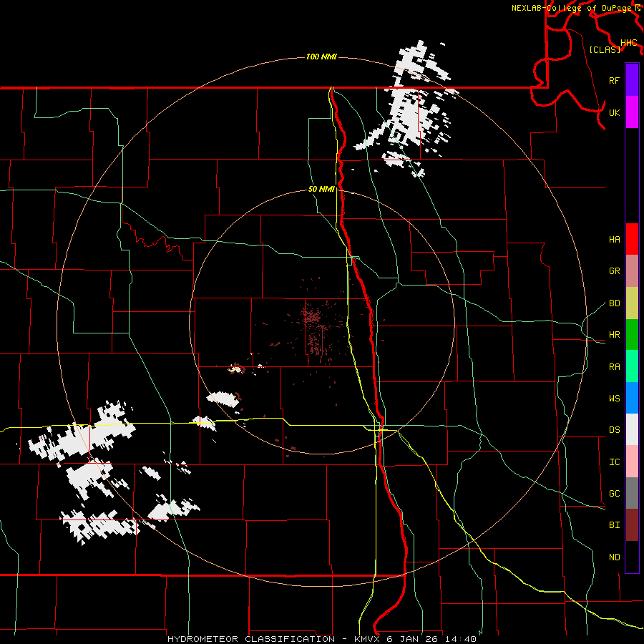Image resolution: width=644 pixels, height=644 pixels.
Task: Click the GC gray legend swatch
Action: click(632, 493)
